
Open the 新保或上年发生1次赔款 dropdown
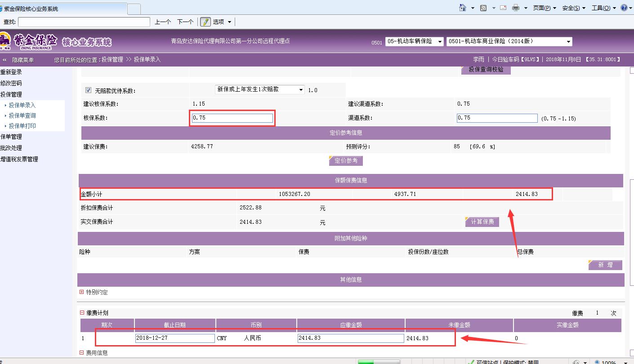click(260, 89)
